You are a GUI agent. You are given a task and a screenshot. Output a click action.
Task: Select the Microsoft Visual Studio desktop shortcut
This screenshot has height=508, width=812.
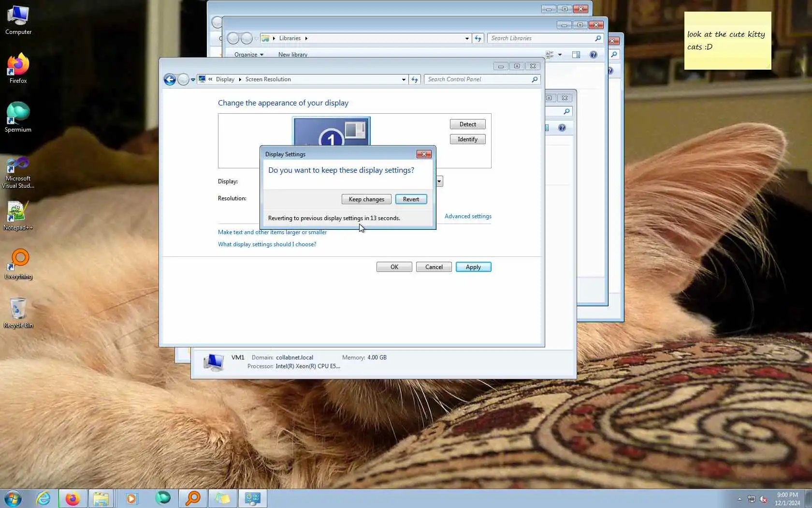tap(18, 172)
